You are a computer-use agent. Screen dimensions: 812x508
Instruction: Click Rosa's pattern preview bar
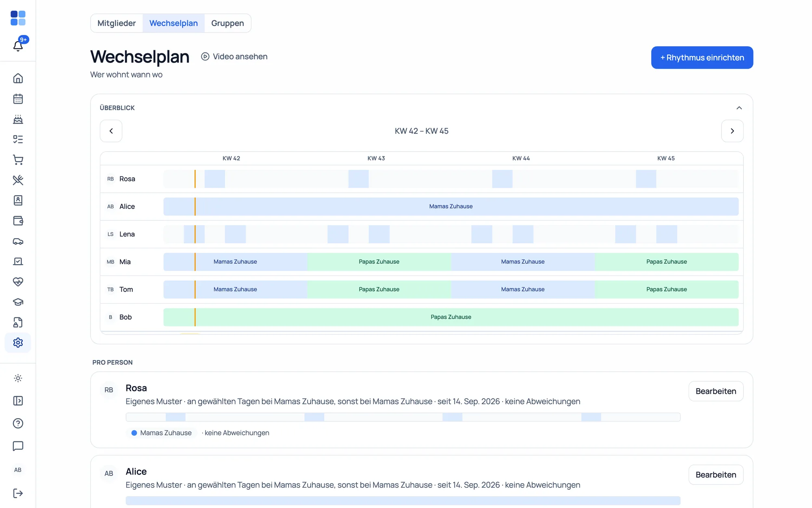403,417
